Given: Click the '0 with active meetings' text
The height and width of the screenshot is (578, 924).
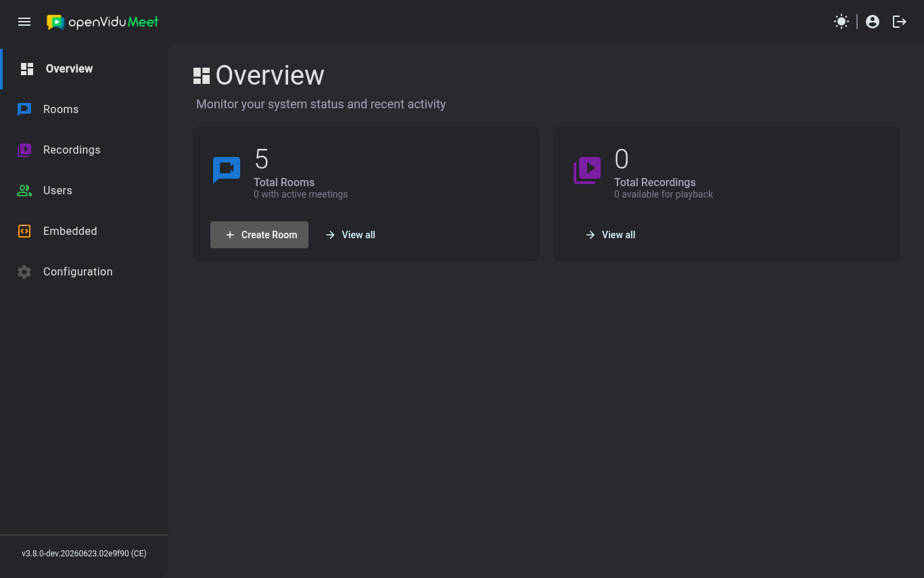Looking at the screenshot, I should point(301,194).
